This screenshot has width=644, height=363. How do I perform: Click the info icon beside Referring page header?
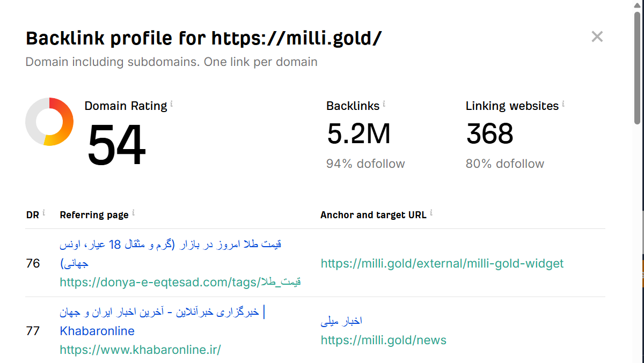(133, 213)
